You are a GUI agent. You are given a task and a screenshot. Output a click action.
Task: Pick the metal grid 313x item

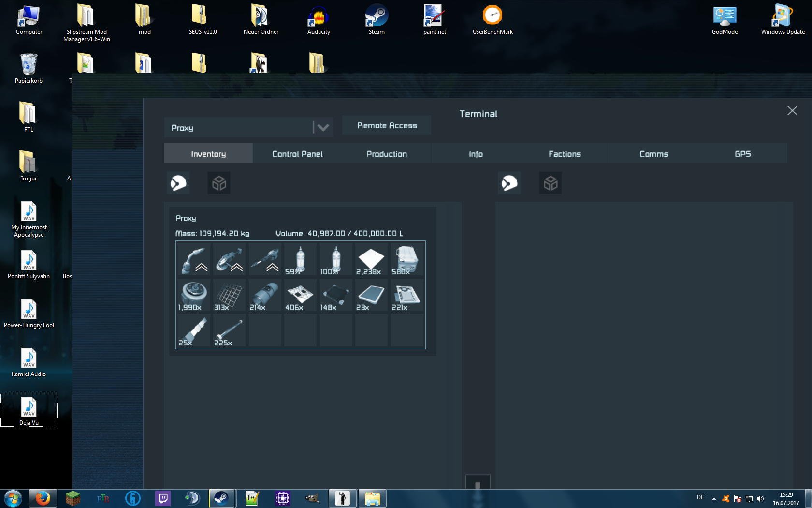(x=230, y=295)
